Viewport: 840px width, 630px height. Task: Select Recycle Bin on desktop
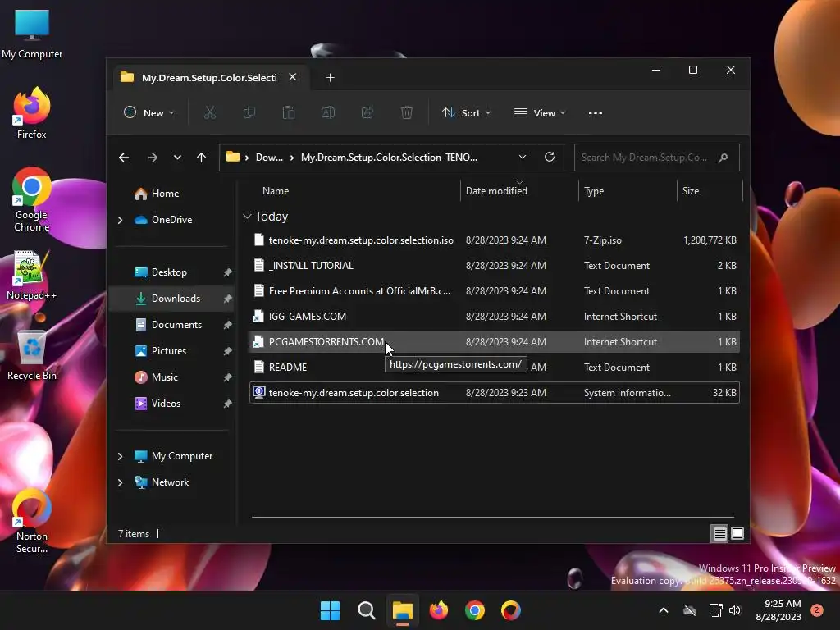pos(32,355)
